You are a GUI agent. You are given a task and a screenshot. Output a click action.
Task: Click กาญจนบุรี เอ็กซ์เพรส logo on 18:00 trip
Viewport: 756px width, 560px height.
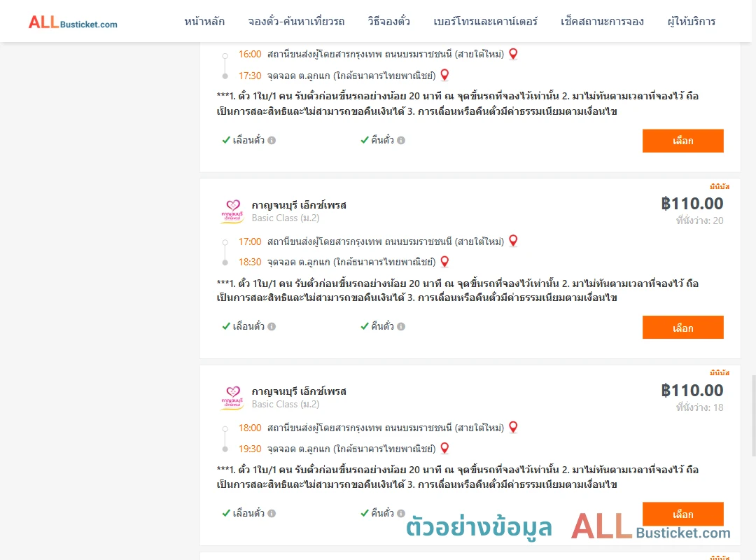click(x=232, y=398)
